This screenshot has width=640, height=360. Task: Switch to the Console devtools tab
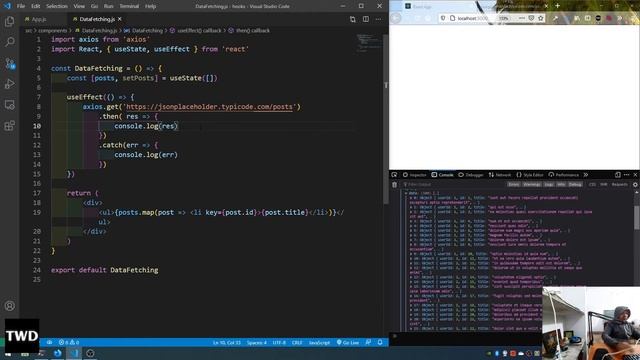pyautogui.click(x=442, y=175)
